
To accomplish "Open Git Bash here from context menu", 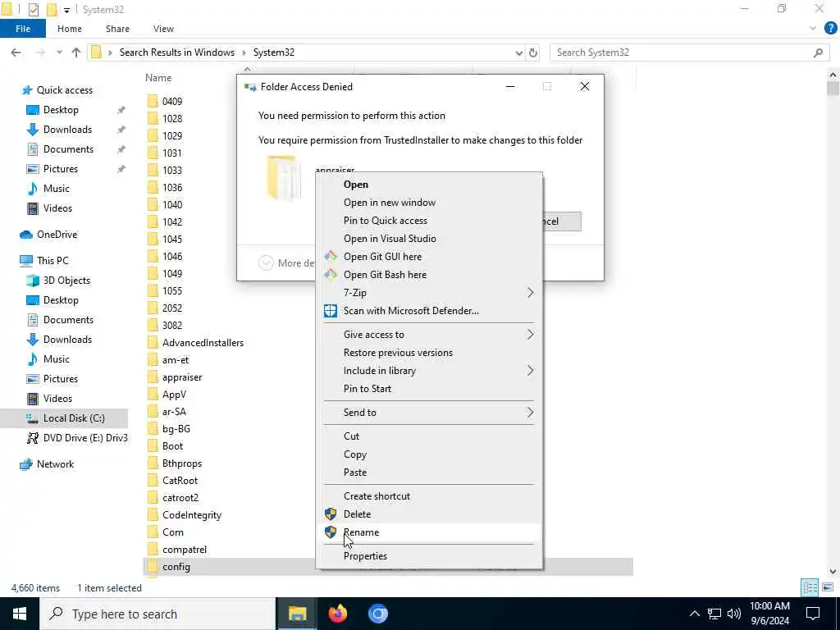I will point(385,275).
